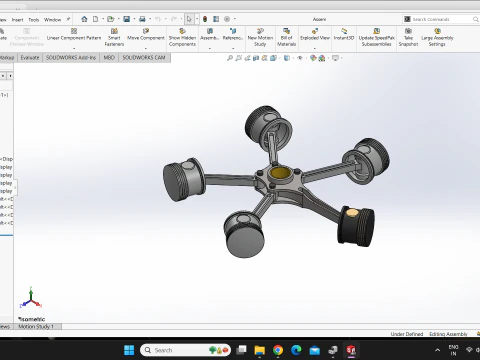Viewport: 480px width, 360px height.
Task: Open the Tools menu
Action: tap(33, 20)
